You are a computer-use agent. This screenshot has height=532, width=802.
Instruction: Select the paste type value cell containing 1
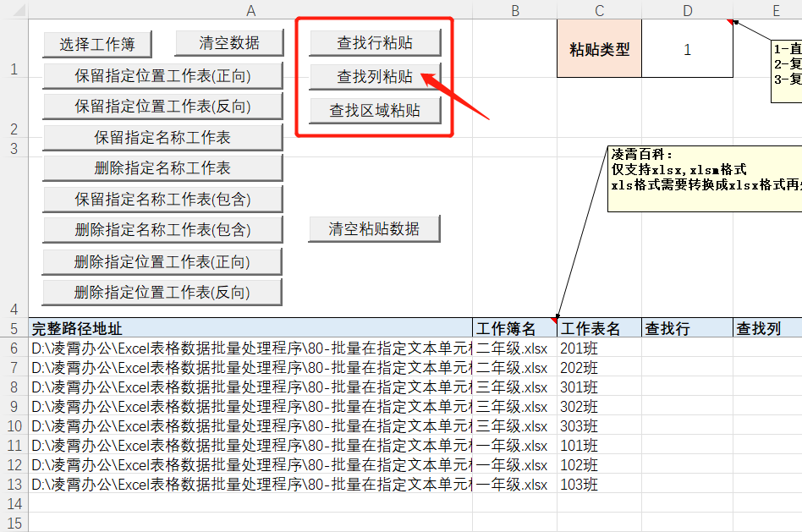(687, 49)
